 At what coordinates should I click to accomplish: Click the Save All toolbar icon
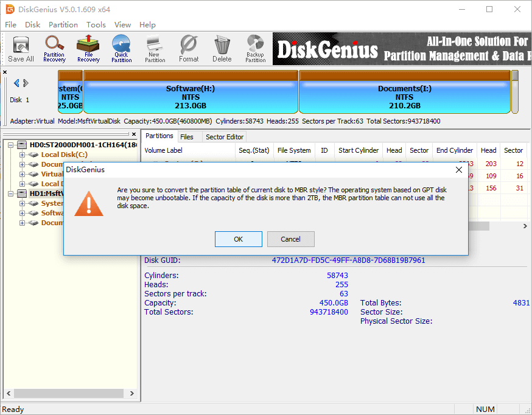(21, 49)
